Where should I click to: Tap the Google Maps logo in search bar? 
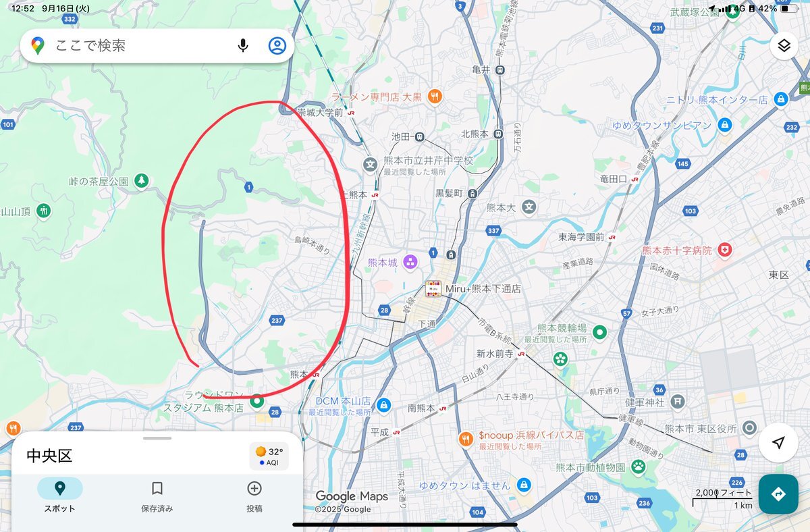[x=38, y=46]
